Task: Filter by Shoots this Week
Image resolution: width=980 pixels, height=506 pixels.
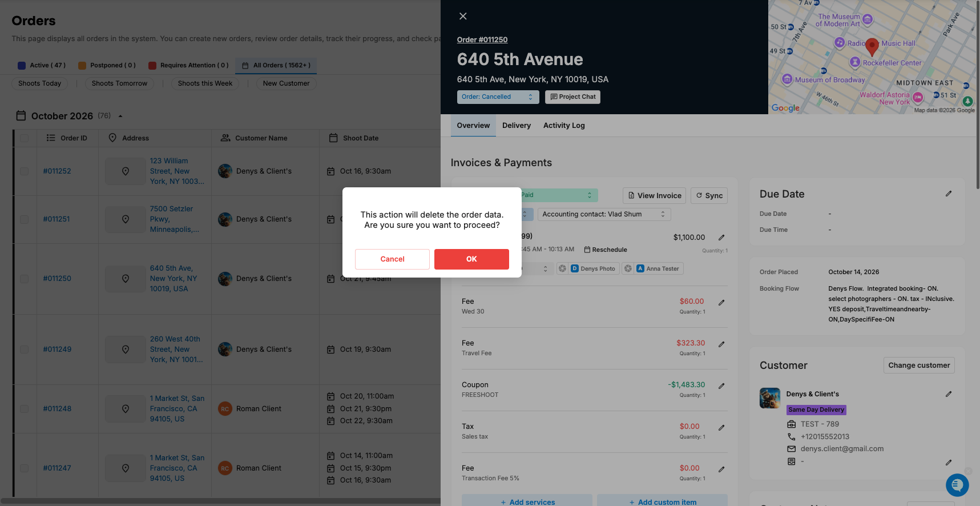Action: (x=205, y=83)
